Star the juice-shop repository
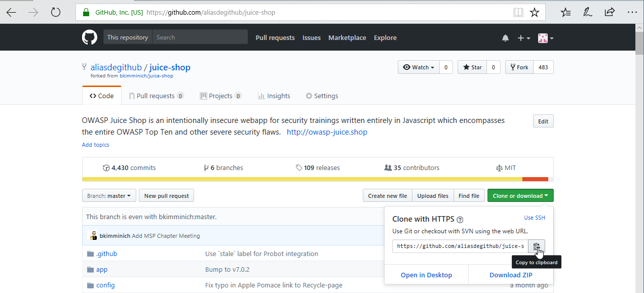644x293 pixels. point(472,67)
